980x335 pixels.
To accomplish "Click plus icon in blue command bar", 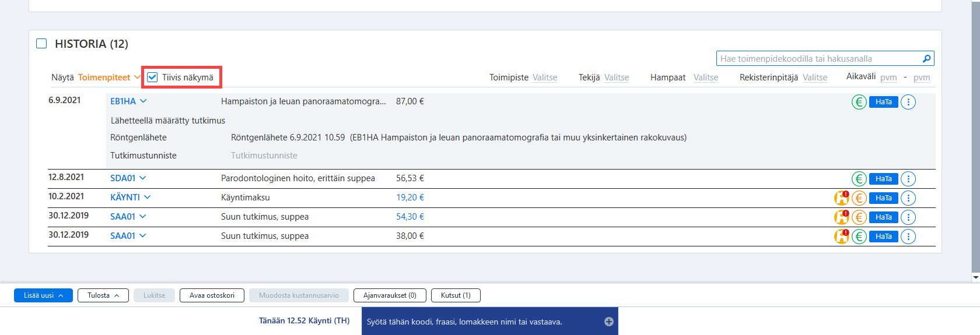I will tap(609, 322).
